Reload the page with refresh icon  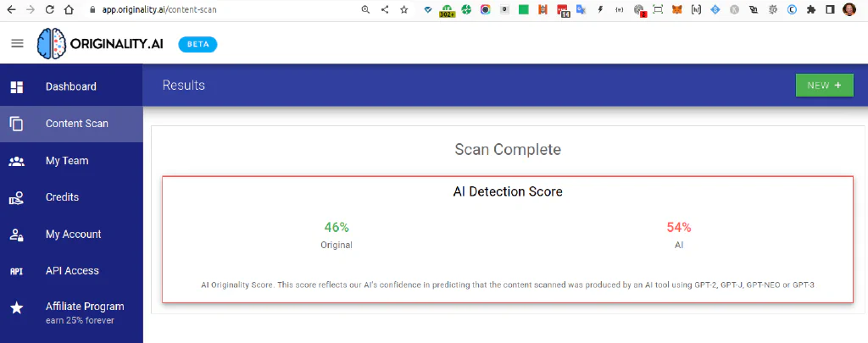click(49, 9)
